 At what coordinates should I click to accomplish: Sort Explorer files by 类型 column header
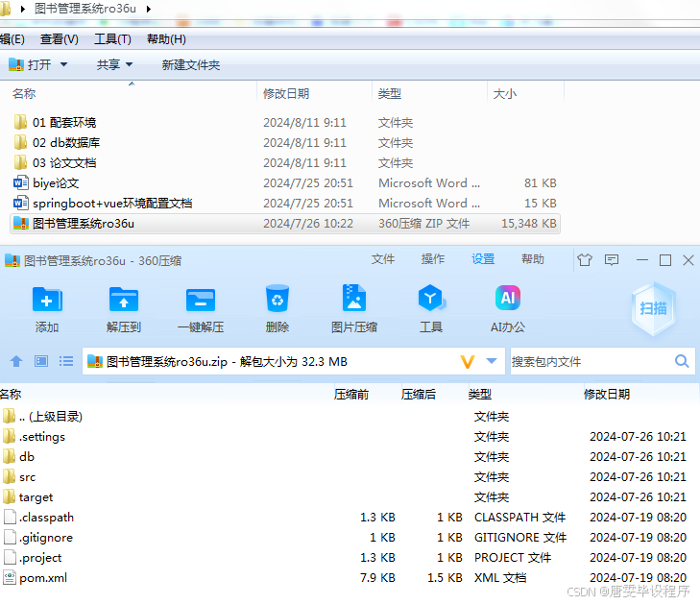(x=429, y=94)
